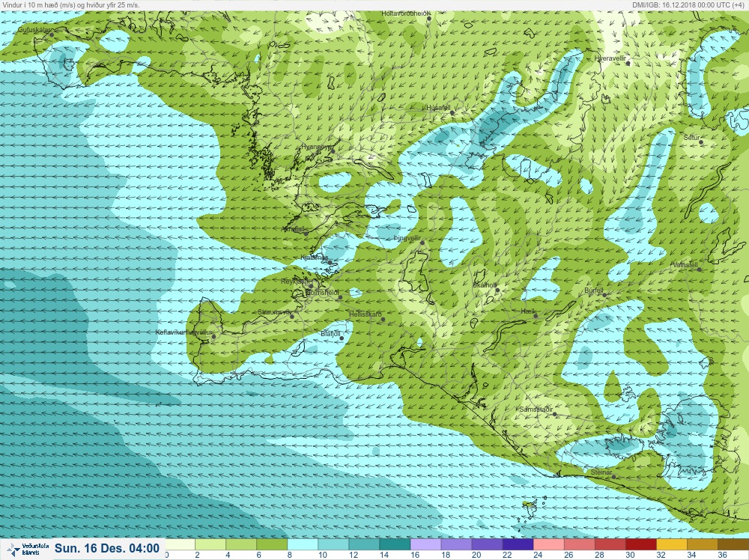The image size is (749, 560).
Task: Pick the green 4–6 m/s legend swatch
Action: (241, 544)
